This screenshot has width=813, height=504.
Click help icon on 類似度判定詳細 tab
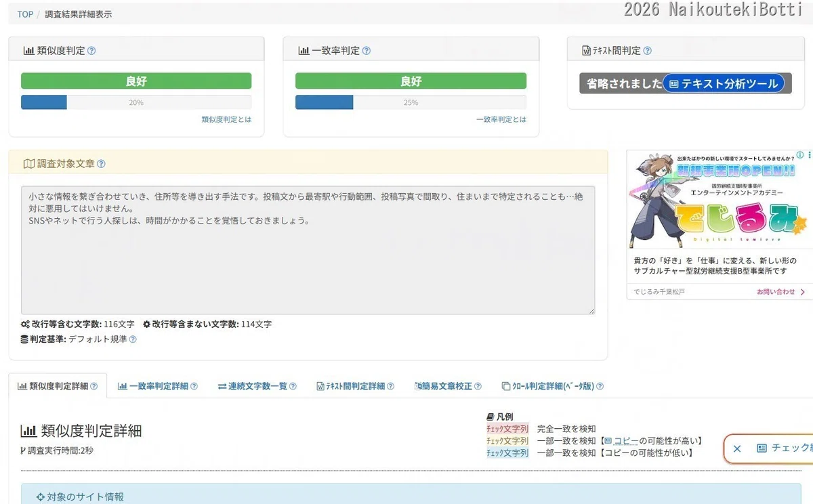pyautogui.click(x=93, y=387)
